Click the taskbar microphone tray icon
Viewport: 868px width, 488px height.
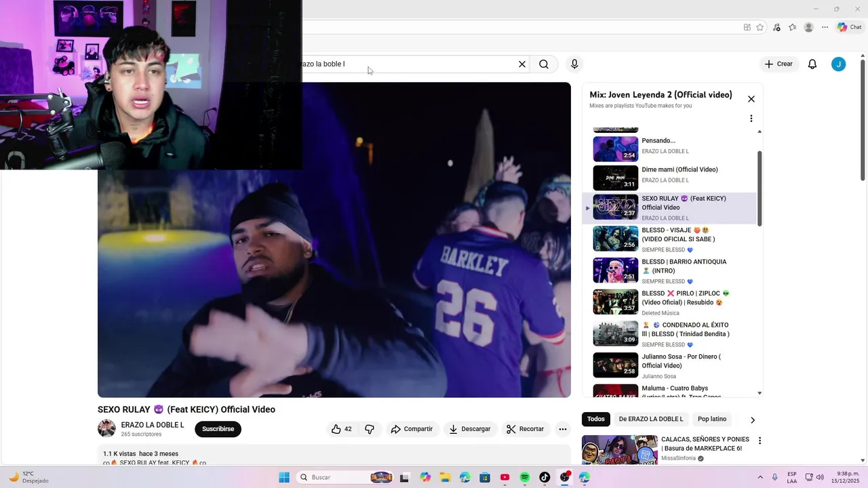tap(775, 477)
